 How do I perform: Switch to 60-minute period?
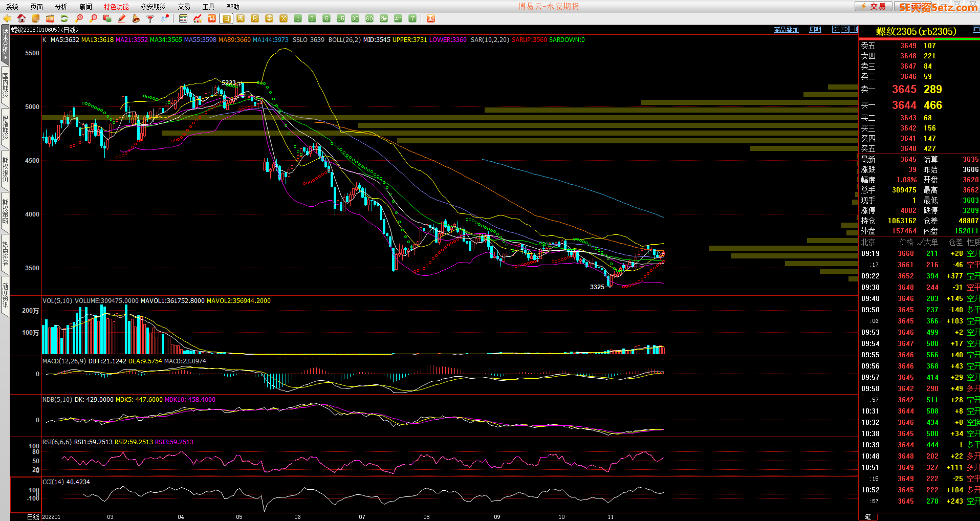coord(369,18)
